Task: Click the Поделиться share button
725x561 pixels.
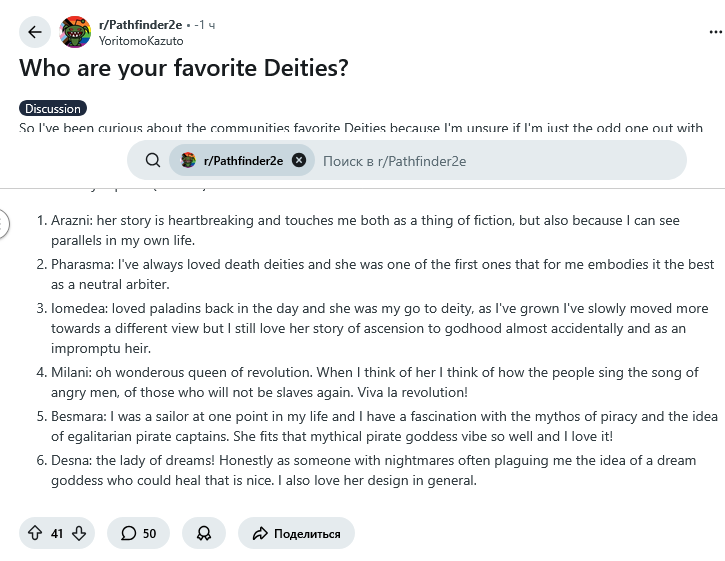Action: [296, 533]
